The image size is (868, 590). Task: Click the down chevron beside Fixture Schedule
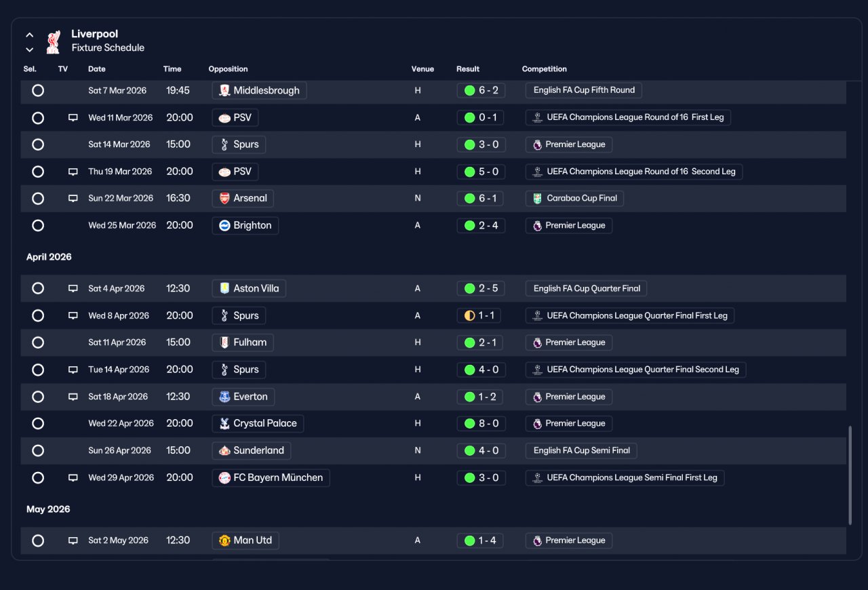pyautogui.click(x=30, y=50)
